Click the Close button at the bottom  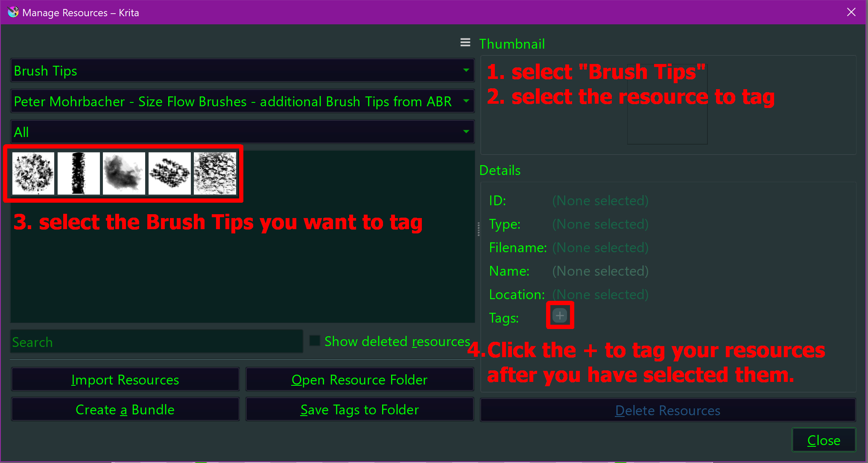(x=824, y=440)
